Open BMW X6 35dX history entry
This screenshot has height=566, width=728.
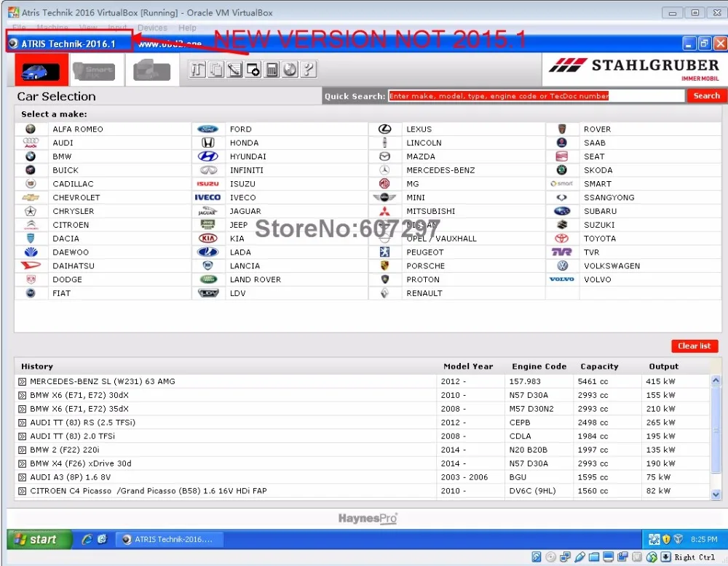79,409
